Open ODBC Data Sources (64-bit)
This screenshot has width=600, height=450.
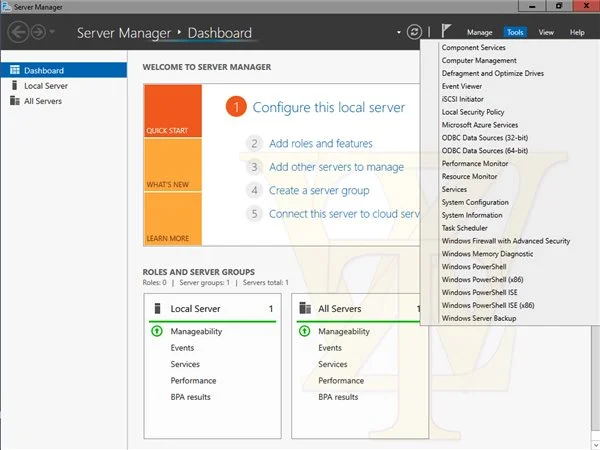pyautogui.click(x=485, y=151)
